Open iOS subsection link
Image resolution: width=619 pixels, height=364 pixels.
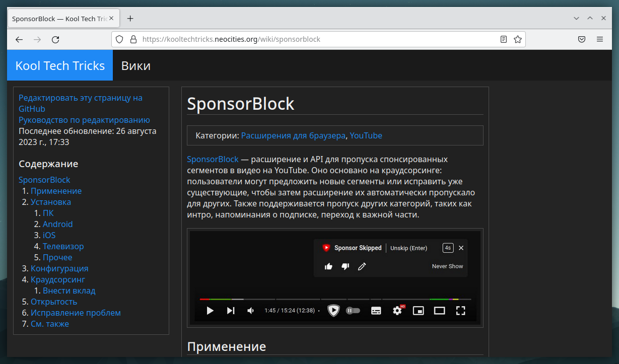tap(49, 235)
